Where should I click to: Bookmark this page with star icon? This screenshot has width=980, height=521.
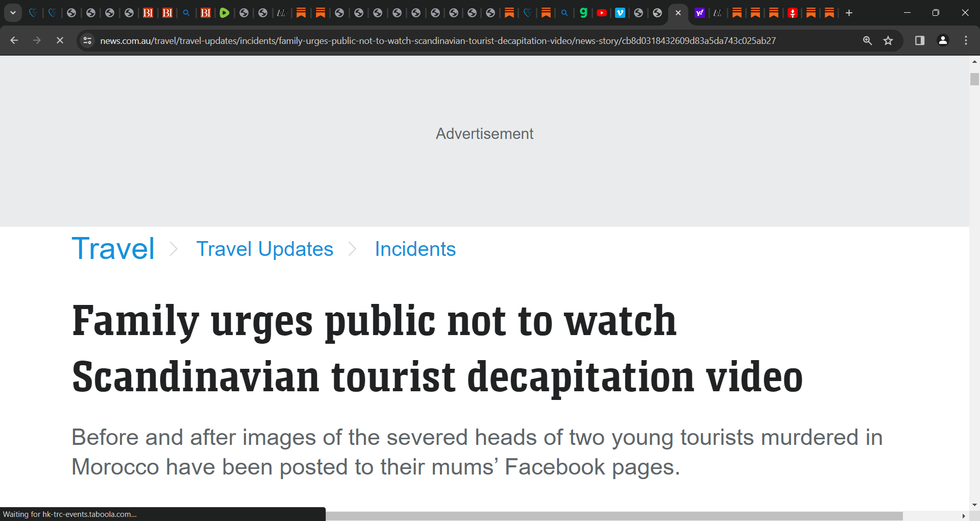pyautogui.click(x=888, y=40)
